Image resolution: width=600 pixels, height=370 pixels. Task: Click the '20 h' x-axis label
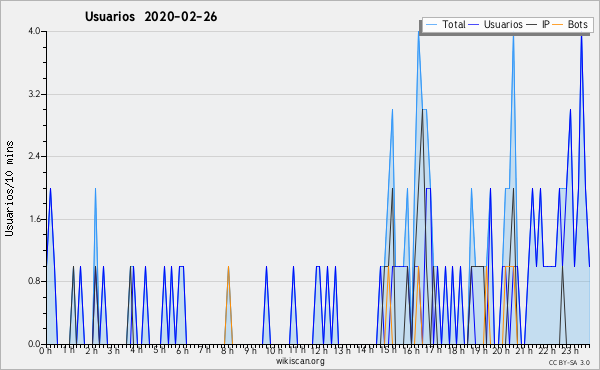point(501,351)
